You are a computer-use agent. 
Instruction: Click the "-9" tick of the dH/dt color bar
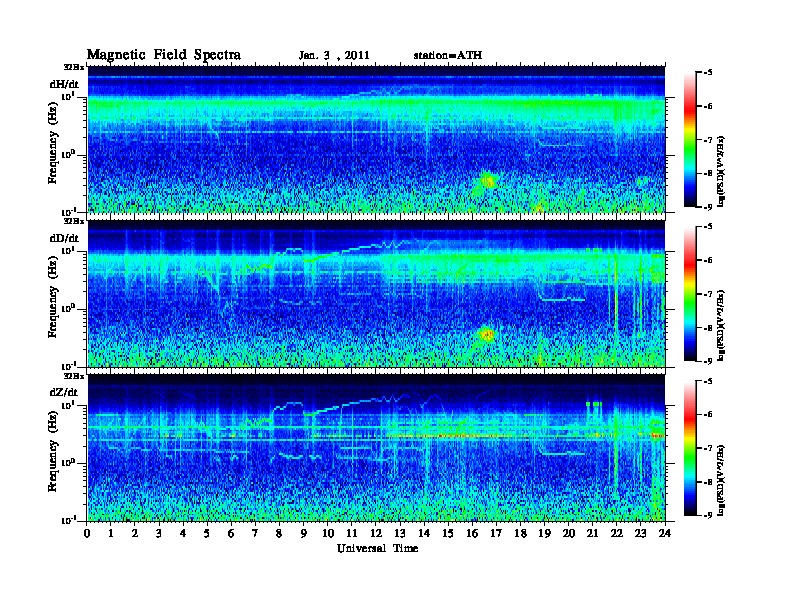(x=708, y=207)
